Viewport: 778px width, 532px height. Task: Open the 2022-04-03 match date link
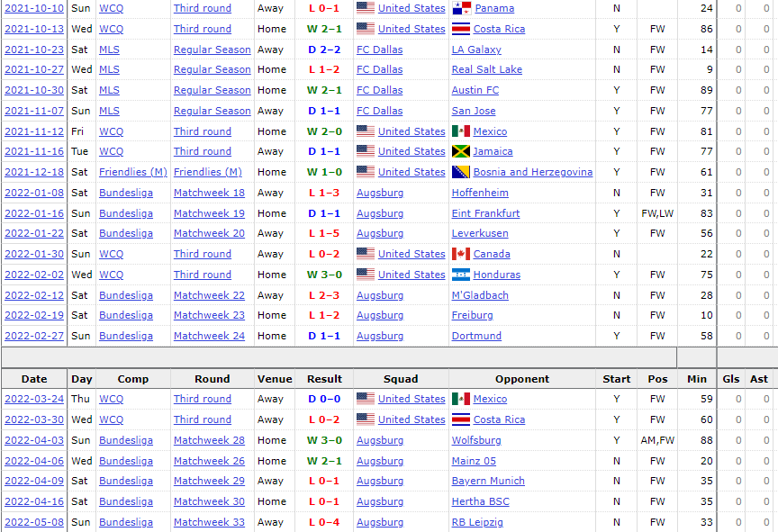click(x=34, y=440)
